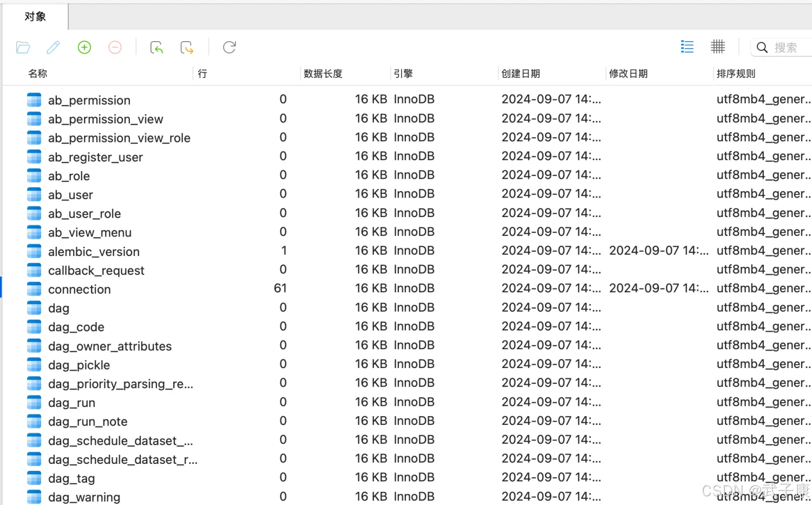Click the ab_register_user table name

pyautogui.click(x=95, y=157)
